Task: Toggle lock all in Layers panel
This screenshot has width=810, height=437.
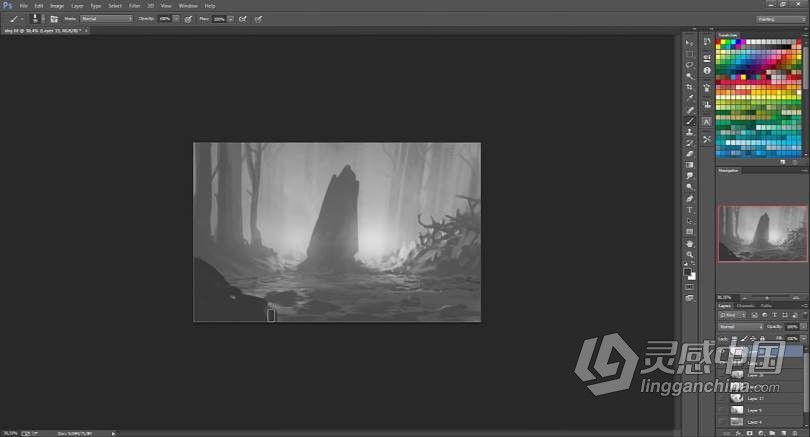Action: click(x=762, y=339)
